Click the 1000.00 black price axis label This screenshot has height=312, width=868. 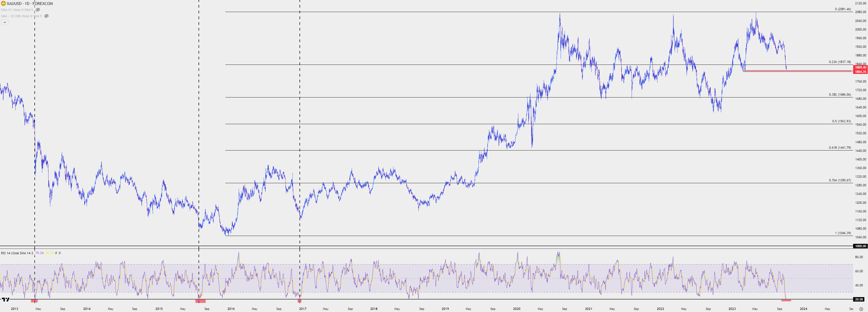click(x=860, y=246)
